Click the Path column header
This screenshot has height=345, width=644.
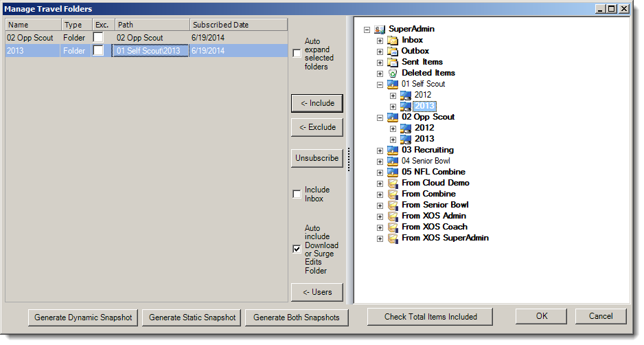click(x=152, y=25)
